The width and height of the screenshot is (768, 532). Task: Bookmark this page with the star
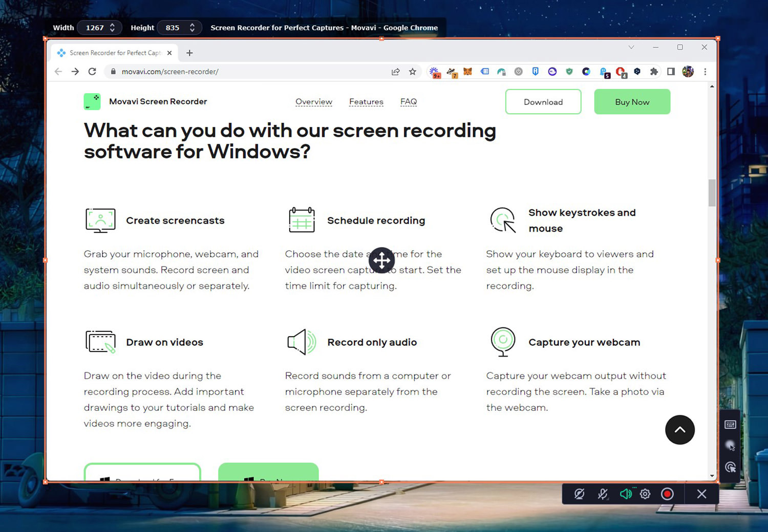[413, 72]
